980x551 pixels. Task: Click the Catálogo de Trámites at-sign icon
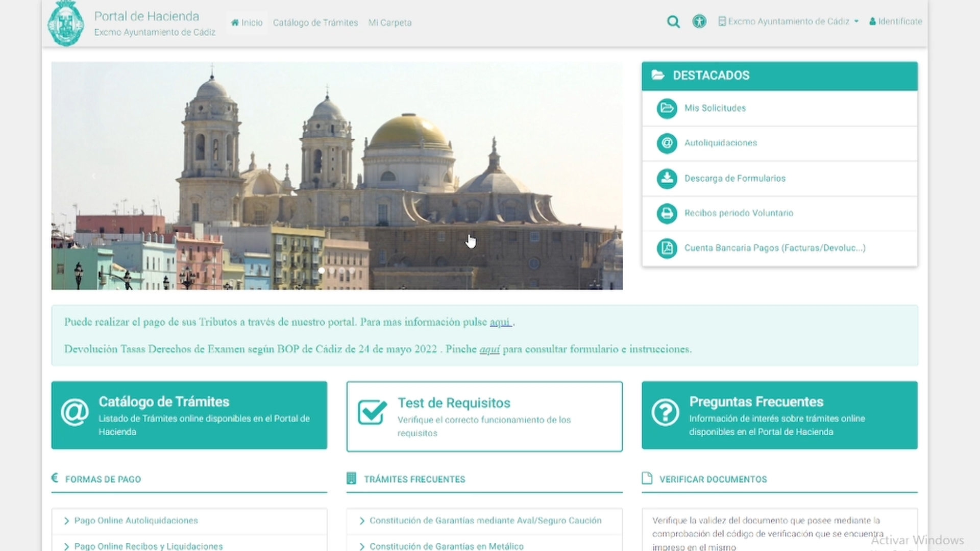click(x=75, y=412)
